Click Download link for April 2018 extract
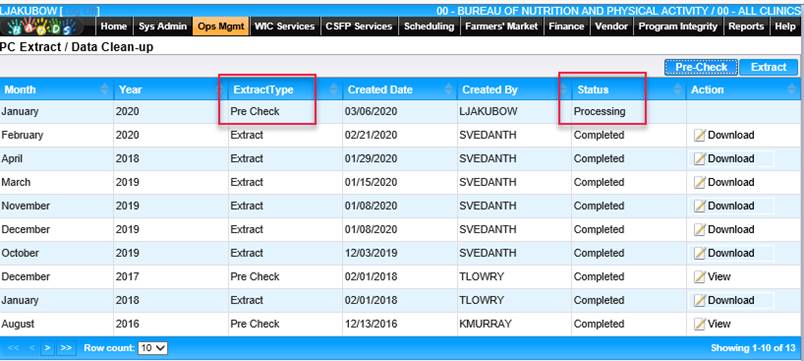This screenshot has height=361, width=804. point(731,159)
